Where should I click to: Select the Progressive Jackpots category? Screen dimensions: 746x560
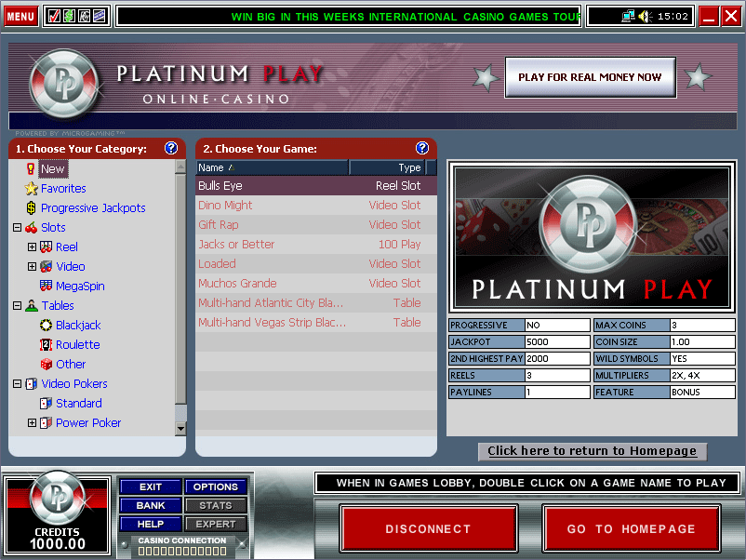tap(93, 208)
